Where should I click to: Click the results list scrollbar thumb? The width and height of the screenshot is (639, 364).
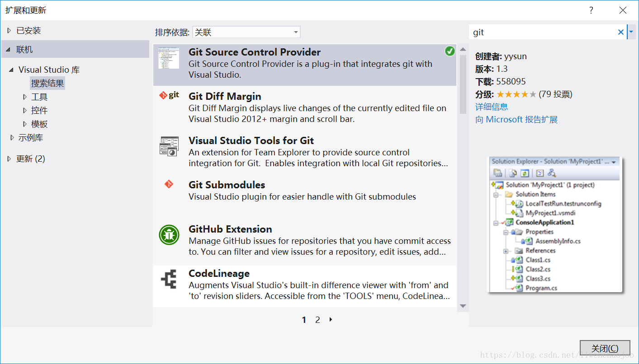click(x=463, y=84)
